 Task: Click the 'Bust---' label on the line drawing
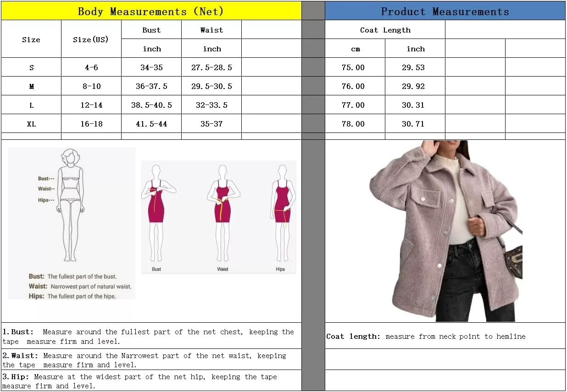tap(46, 179)
